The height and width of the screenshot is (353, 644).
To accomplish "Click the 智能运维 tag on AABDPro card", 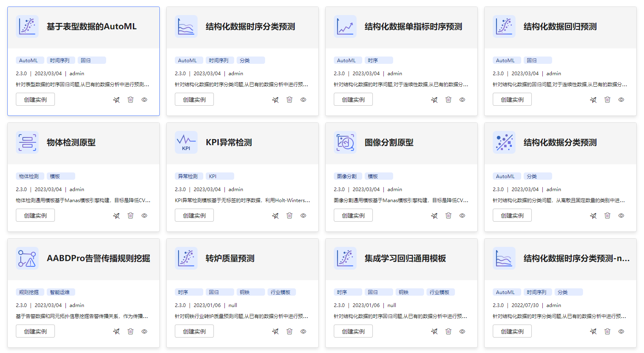I will pos(61,292).
